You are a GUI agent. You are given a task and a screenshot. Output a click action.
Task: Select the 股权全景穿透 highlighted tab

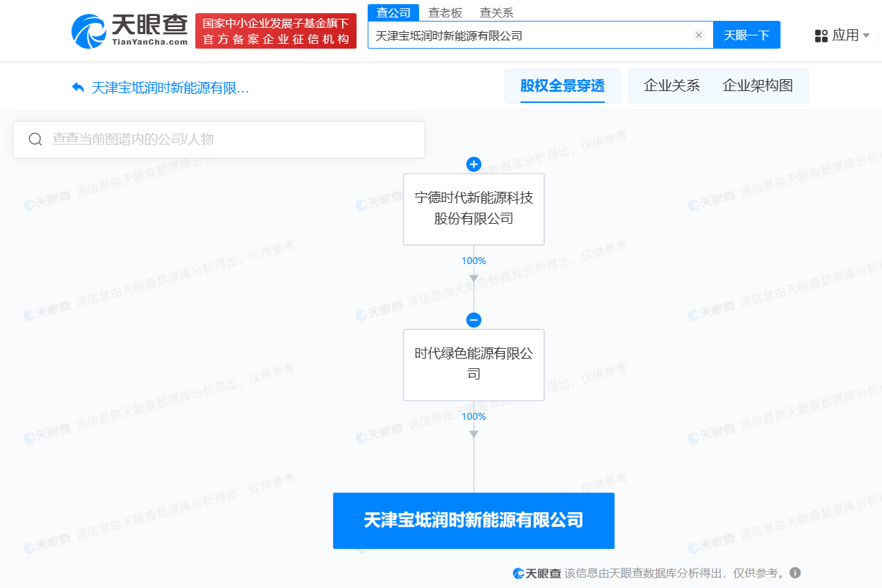tap(562, 85)
